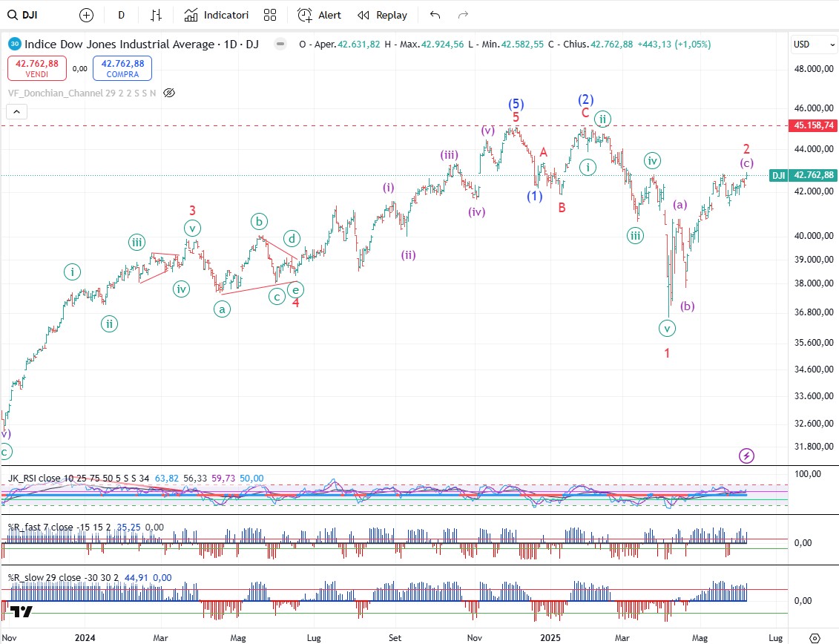Change the chart bar style
Image resolution: width=839 pixels, height=644 pixels.
click(x=156, y=15)
